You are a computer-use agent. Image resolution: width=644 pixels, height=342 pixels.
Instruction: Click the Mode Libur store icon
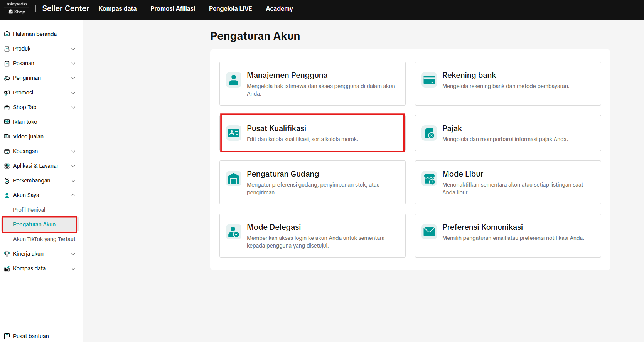click(x=429, y=179)
